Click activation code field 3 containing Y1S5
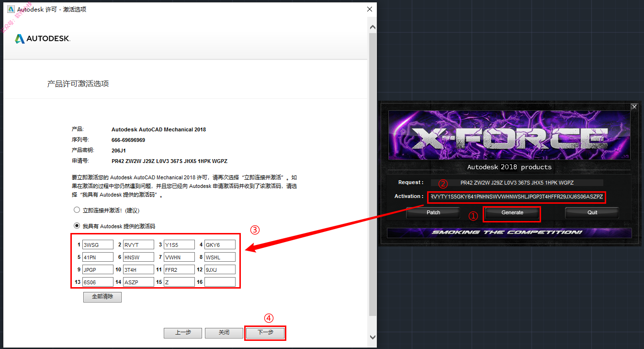Screen dimensions: 644x349 [x=179, y=244]
